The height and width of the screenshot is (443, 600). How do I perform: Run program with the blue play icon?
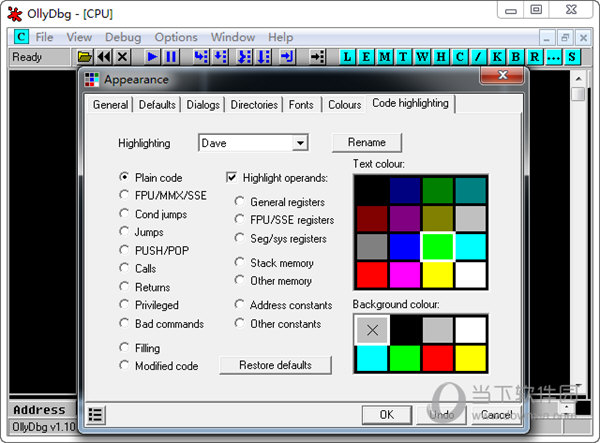point(152,57)
